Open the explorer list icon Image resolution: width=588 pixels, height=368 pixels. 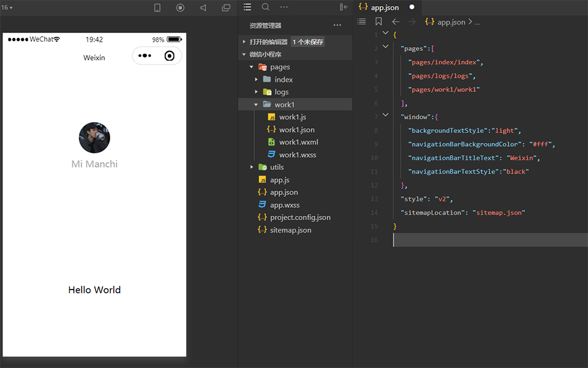(247, 7)
